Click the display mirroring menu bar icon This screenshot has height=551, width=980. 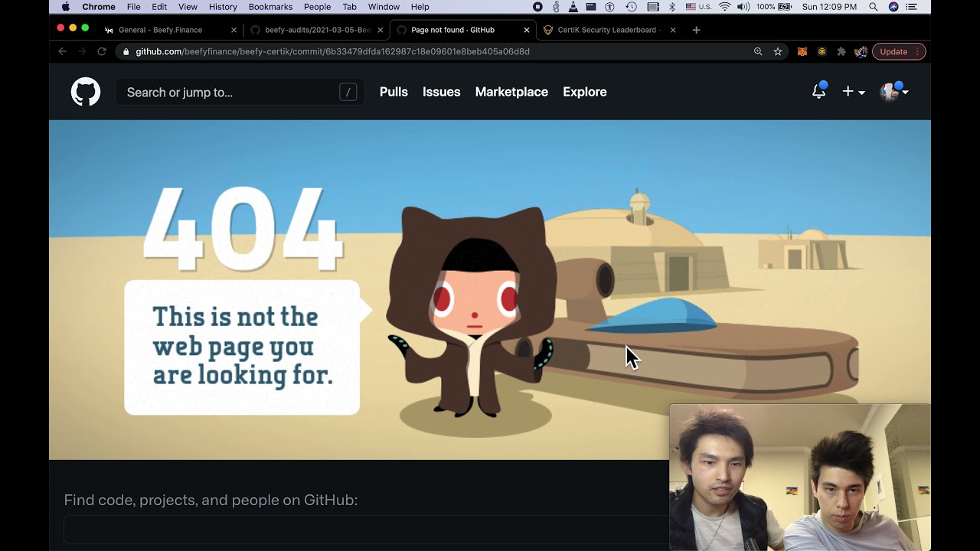click(x=652, y=7)
